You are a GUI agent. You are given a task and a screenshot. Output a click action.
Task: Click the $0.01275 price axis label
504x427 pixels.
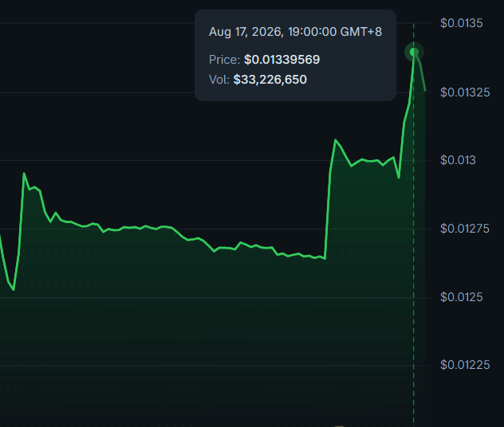pos(465,229)
